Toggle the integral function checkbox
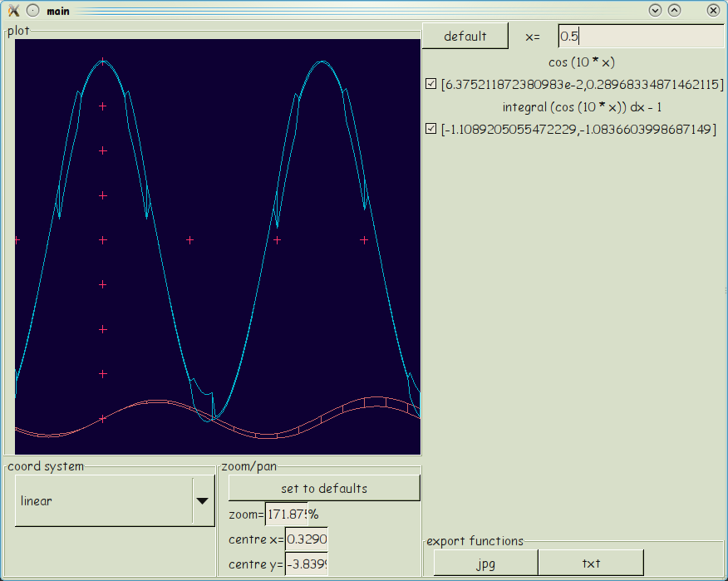The width and height of the screenshot is (728, 581). click(x=430, y=130)
